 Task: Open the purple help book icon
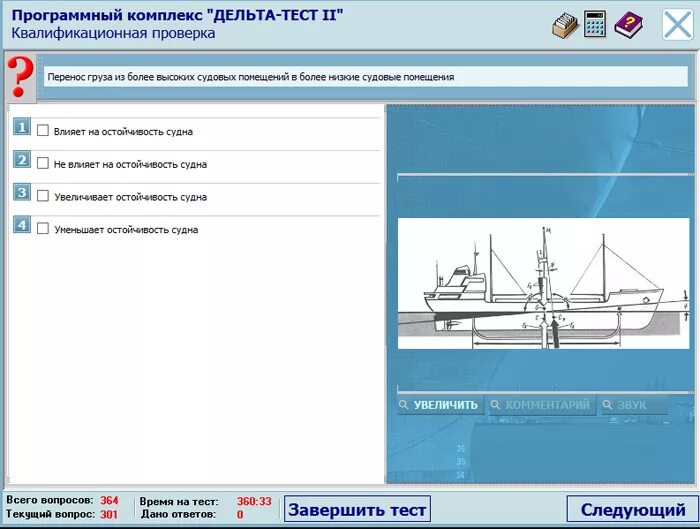629,25
